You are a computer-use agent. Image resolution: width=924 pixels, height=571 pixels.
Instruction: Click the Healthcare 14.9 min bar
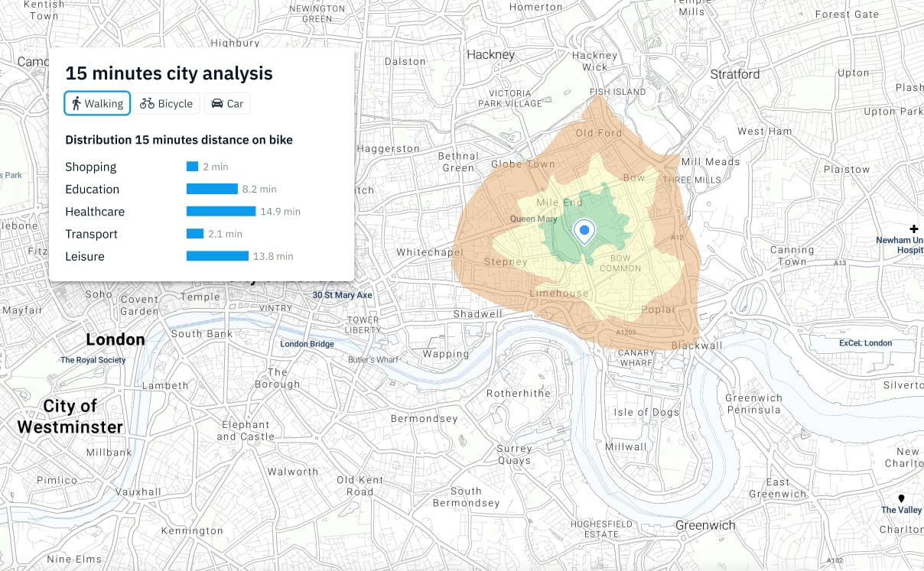point(221,212)
